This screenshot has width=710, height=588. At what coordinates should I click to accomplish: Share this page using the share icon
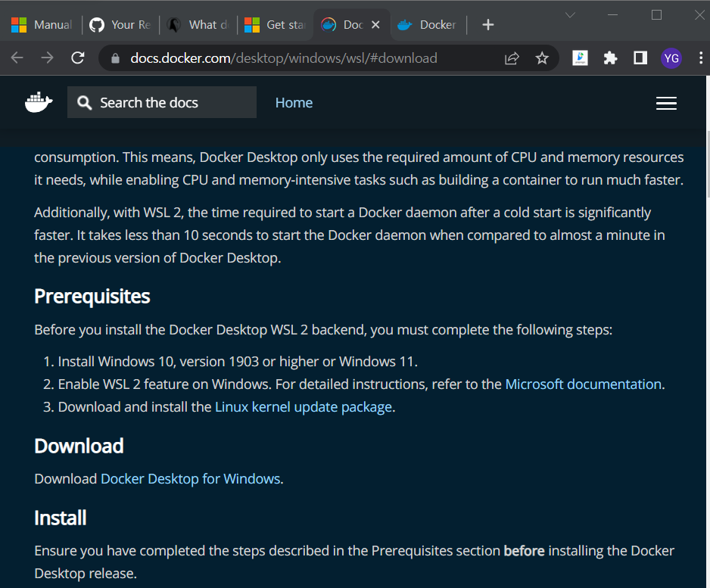[512, 58]
